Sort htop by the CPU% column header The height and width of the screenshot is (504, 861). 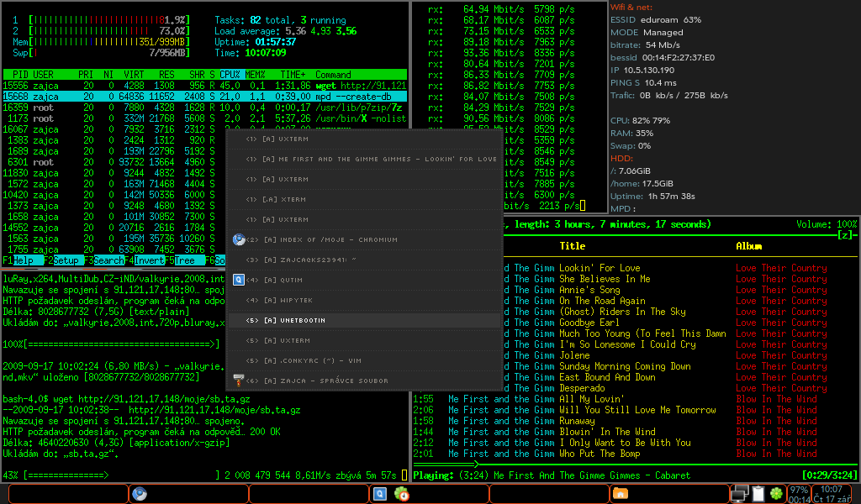pos(230,75)
